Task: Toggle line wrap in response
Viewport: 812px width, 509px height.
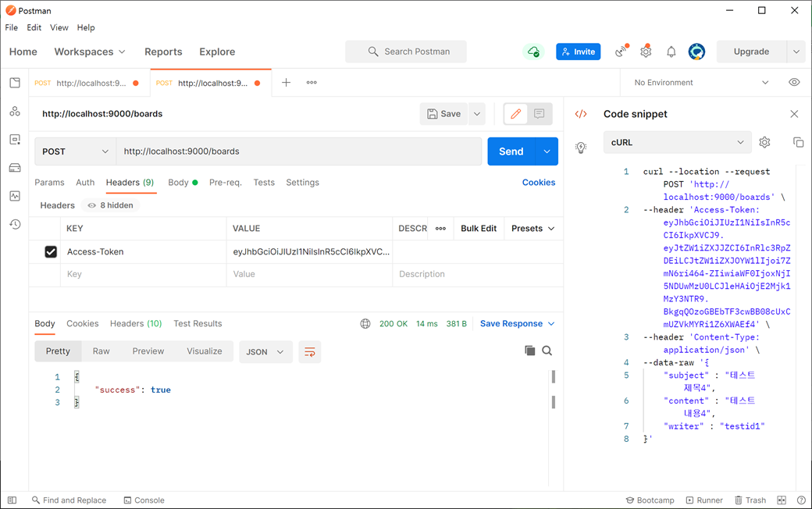Action: tap(310, 352)
